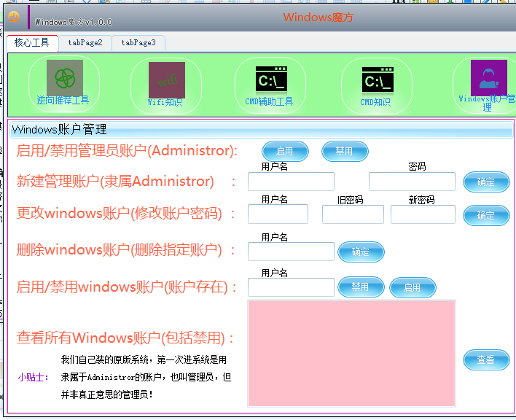Click the pink account list output box

(351, 354)
